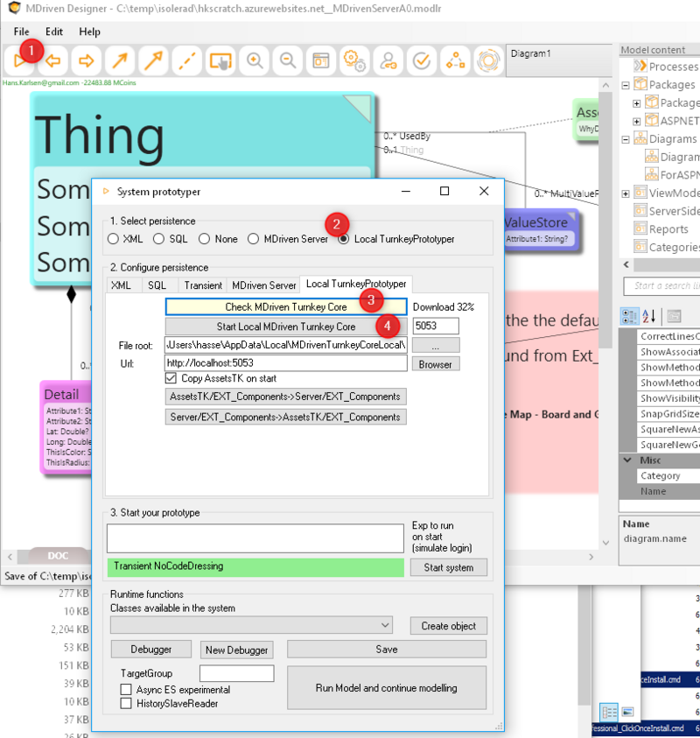Collapse the Packages tree node
The height and width of the screenshot is (738, 700).
coord(626,85)
